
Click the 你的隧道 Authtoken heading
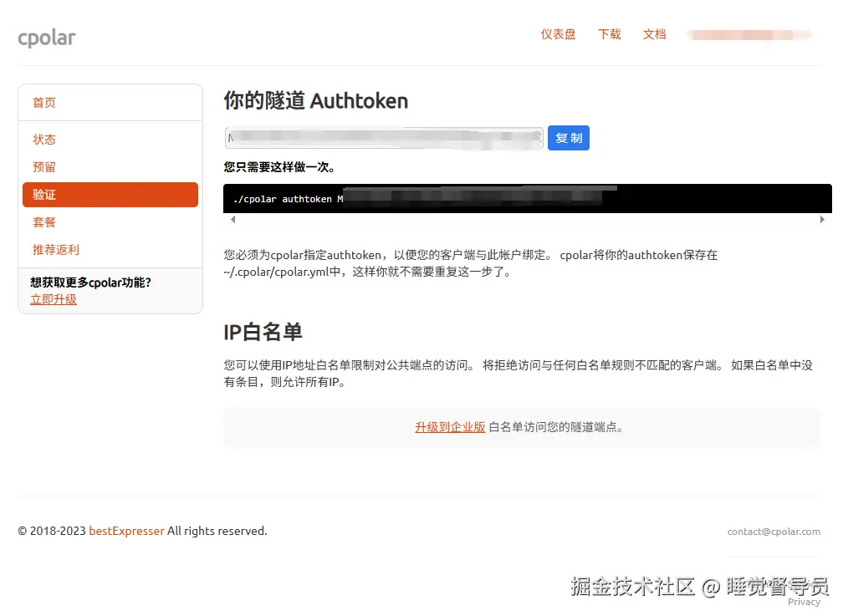coord(316,100)
